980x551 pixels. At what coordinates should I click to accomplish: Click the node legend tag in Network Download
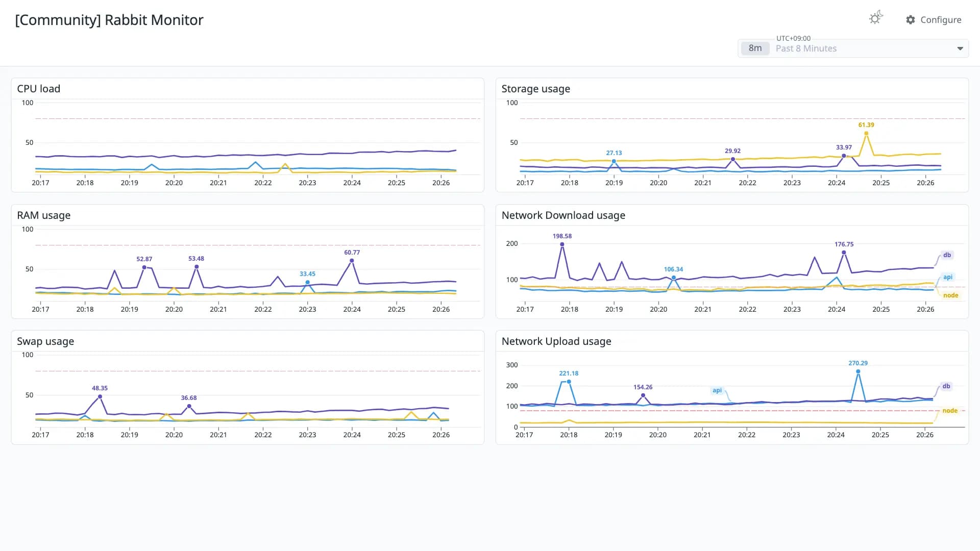[x=950, y=295]
